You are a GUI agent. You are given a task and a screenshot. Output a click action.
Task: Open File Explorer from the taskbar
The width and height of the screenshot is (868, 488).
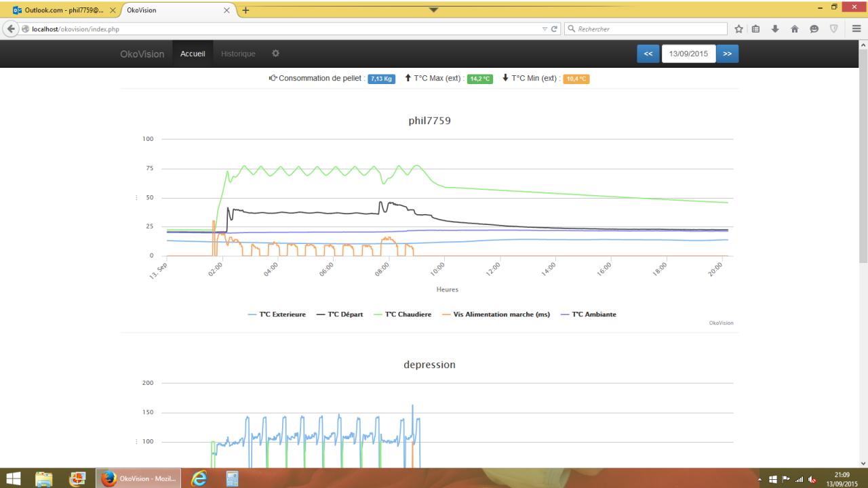pos(44,479)
